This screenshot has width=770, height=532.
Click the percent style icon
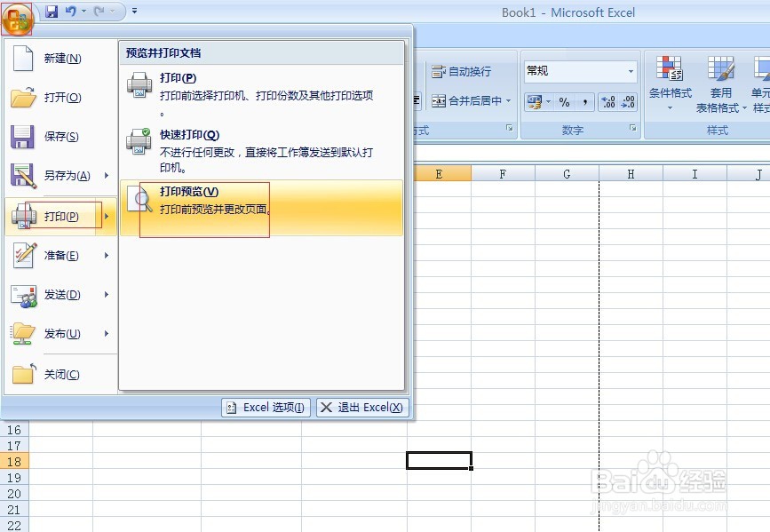tap(564, 102)
